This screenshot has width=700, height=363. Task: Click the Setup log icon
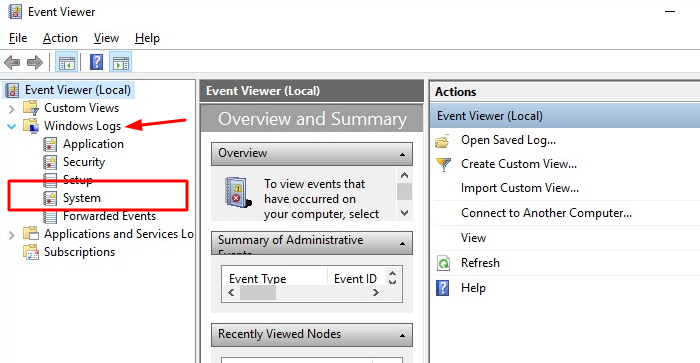(x=50, y=179)
